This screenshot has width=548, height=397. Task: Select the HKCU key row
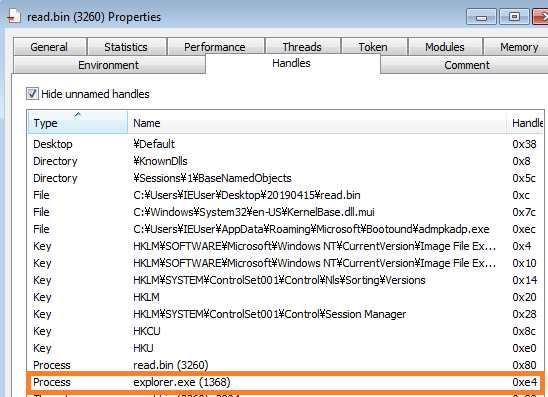click(285, 331)
